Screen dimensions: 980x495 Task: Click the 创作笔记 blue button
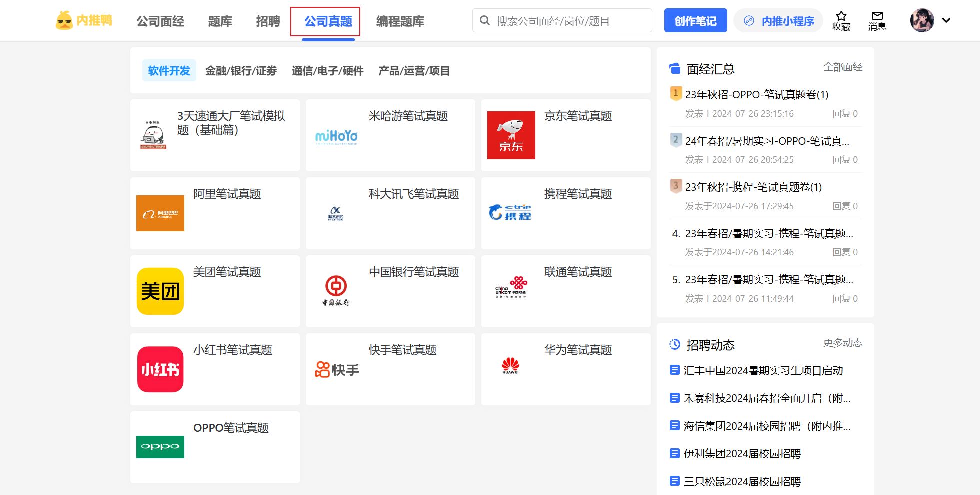click(695, 21)
